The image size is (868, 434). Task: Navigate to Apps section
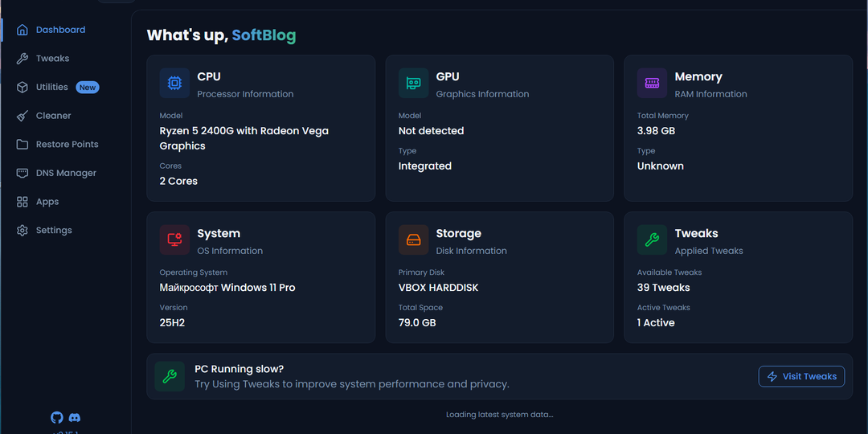point(47,202)
